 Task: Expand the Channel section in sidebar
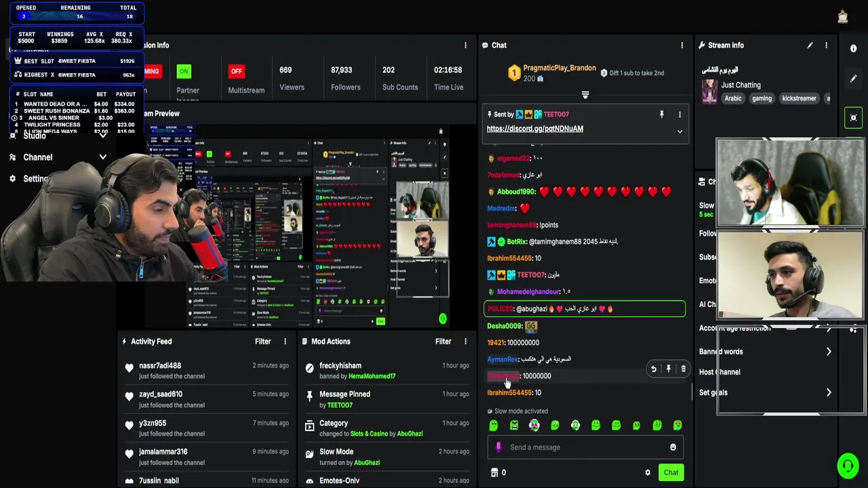(x=102, y=157)
